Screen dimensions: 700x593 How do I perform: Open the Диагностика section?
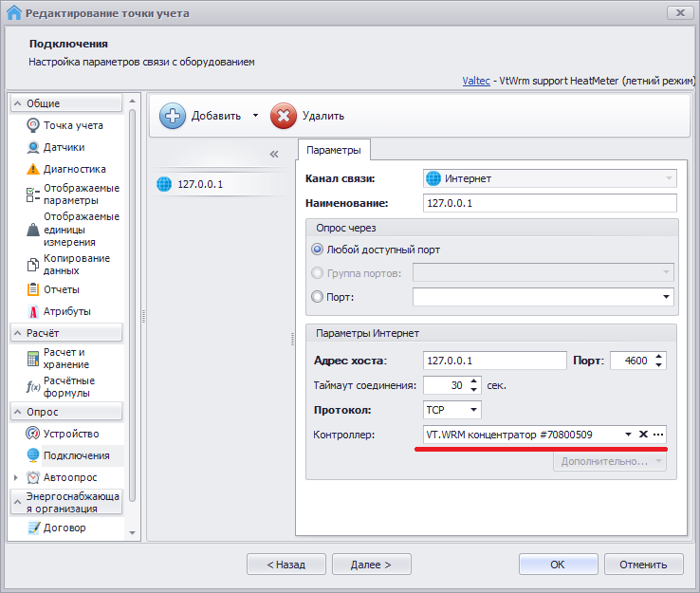pos(74,169)
